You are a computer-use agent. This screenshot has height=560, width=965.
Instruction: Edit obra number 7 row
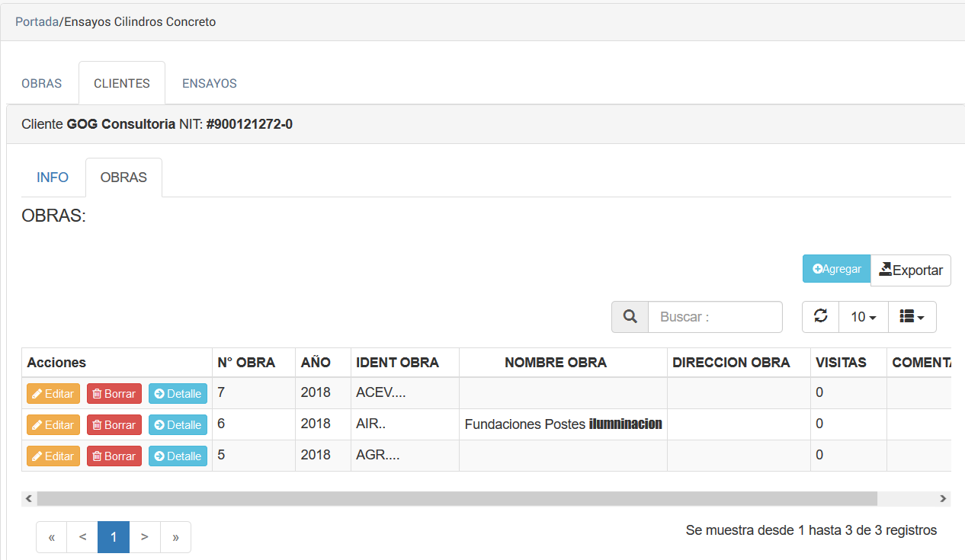(x=53, y=394)
